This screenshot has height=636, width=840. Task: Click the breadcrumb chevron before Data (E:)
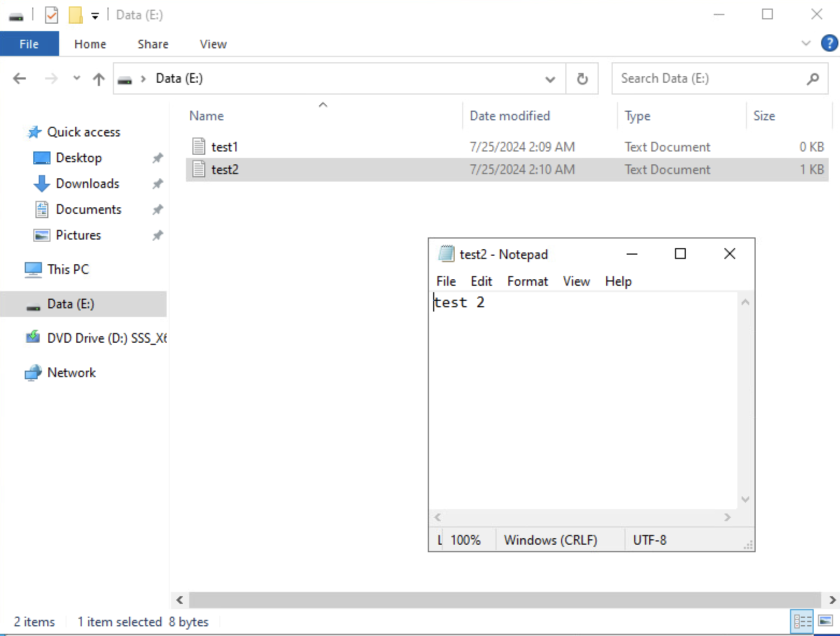[143, 79]
